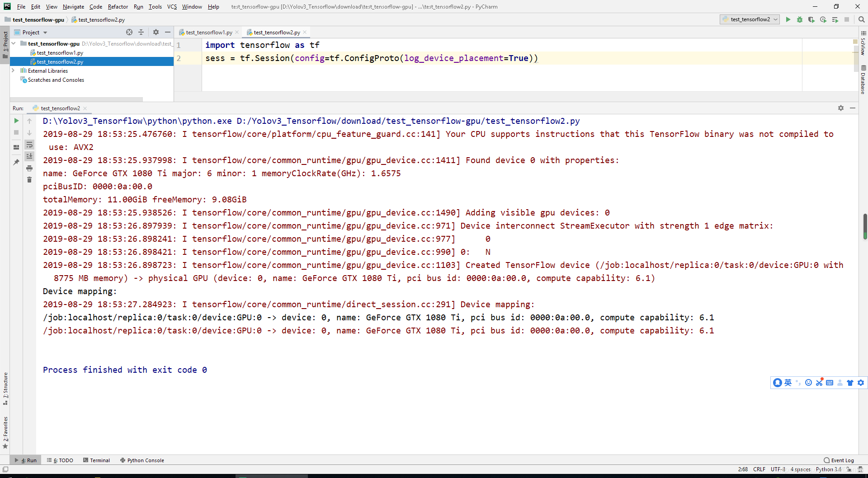
Task: Open the Event Log
Action: [x=839, y=460]
